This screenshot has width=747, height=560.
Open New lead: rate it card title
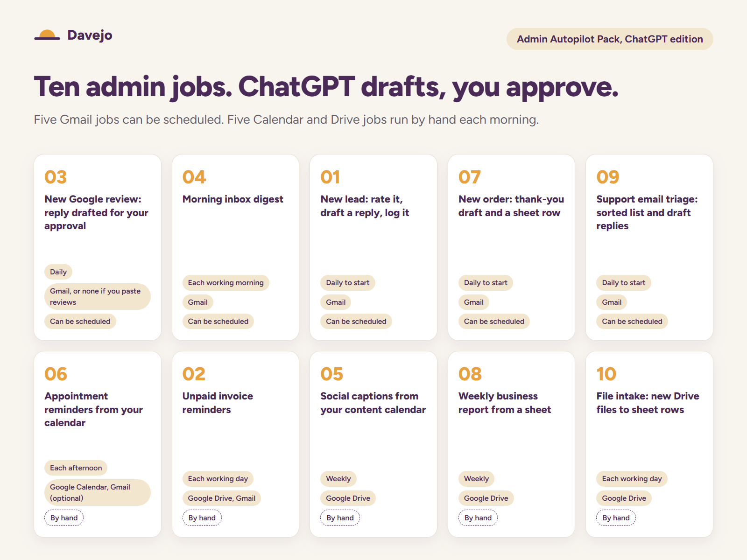(365, 206)
